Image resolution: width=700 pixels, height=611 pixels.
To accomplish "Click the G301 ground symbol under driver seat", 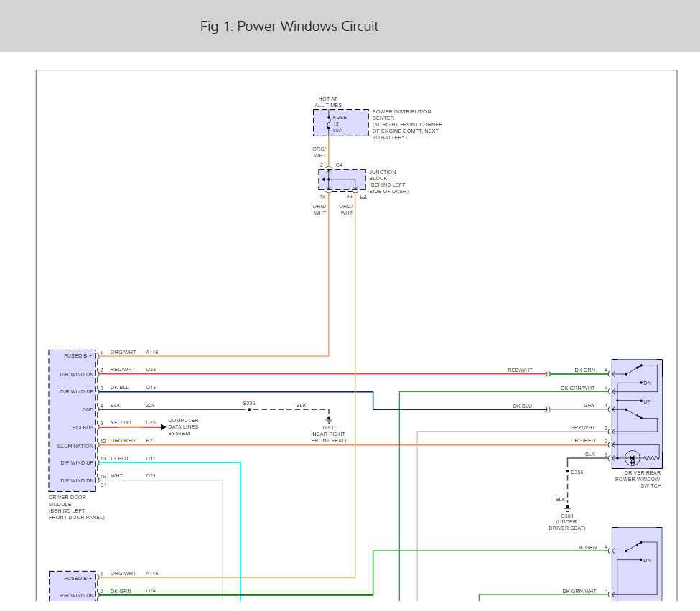I will tap(567, 508).
